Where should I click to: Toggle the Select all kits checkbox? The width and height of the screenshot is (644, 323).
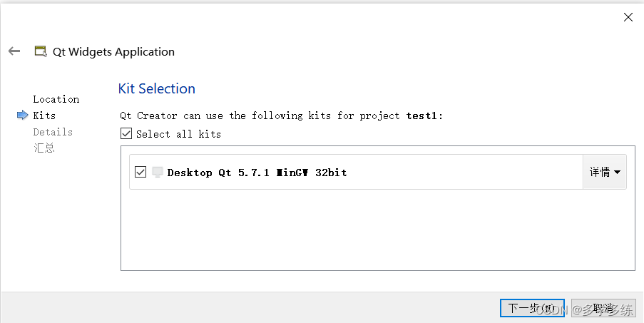click(x=126, y=134)
